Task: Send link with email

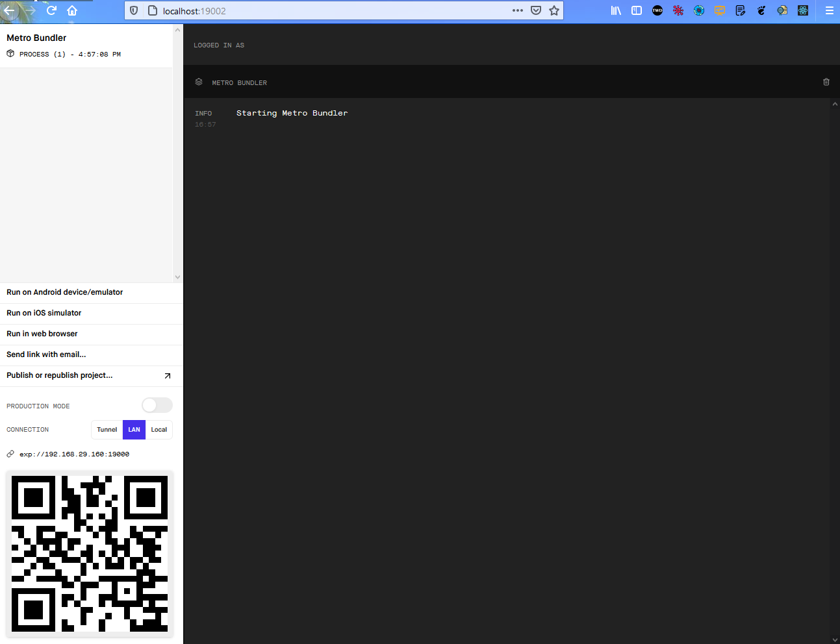Action: click(92, 354)
